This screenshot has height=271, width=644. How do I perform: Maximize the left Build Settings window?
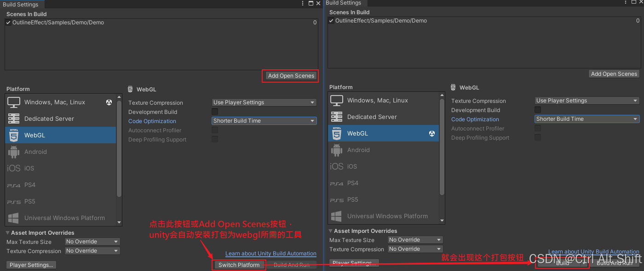311,3
